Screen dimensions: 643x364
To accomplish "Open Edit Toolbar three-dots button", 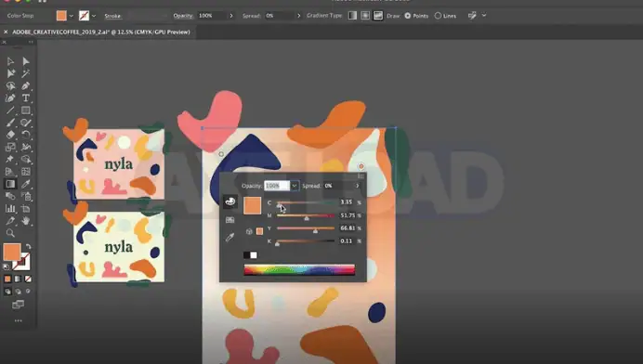I will coord(18,320).
